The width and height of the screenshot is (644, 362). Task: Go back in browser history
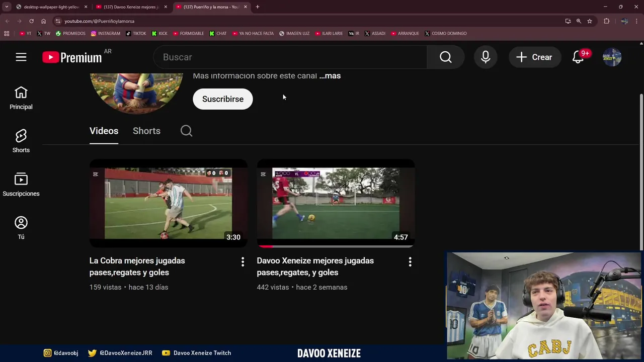pyautogui.click(x=7, y=21)
